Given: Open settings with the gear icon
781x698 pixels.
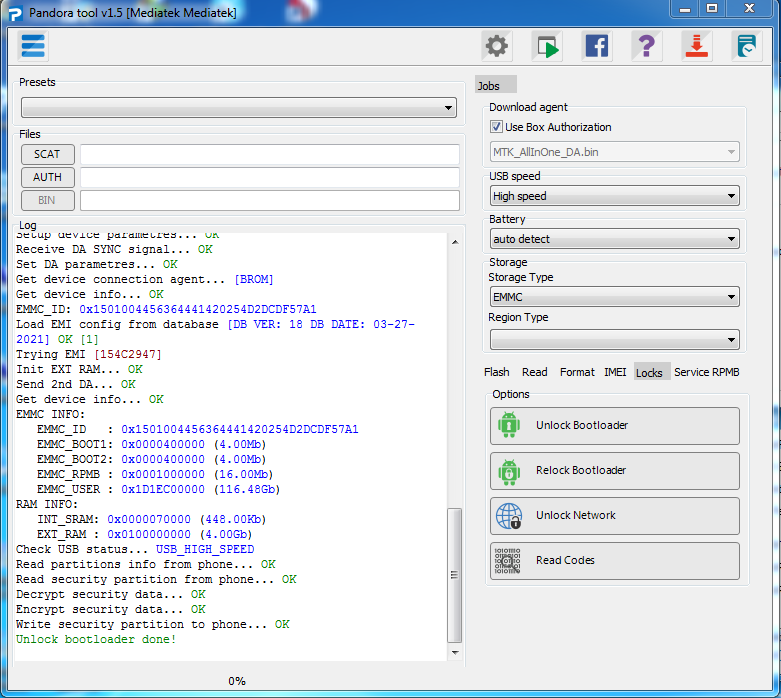Looking at the screenshot, I should (x=497, y=46).
